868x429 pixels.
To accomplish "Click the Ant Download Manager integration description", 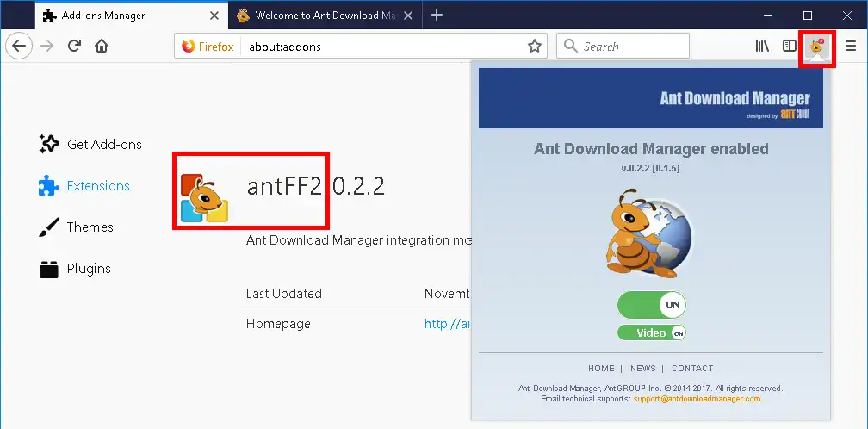I will click(x=358, y=240).
